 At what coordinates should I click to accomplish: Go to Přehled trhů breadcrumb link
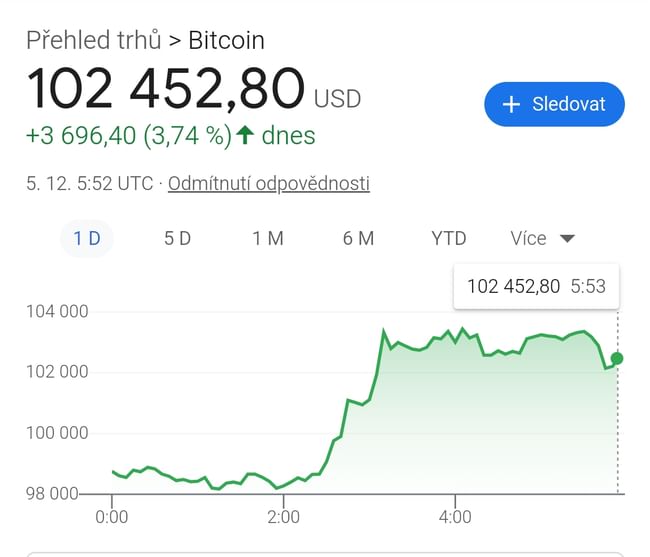pyautogui.click(x=91, y=41)
